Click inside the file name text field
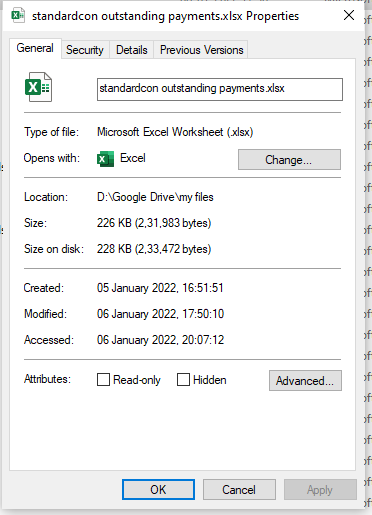The height and width of the screenshot is (515, 372). click(x=220, y=89)
